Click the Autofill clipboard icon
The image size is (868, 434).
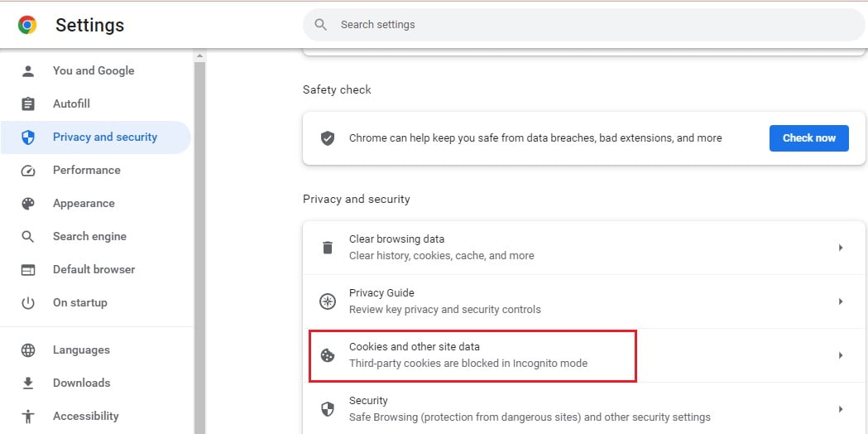(28, 104)
